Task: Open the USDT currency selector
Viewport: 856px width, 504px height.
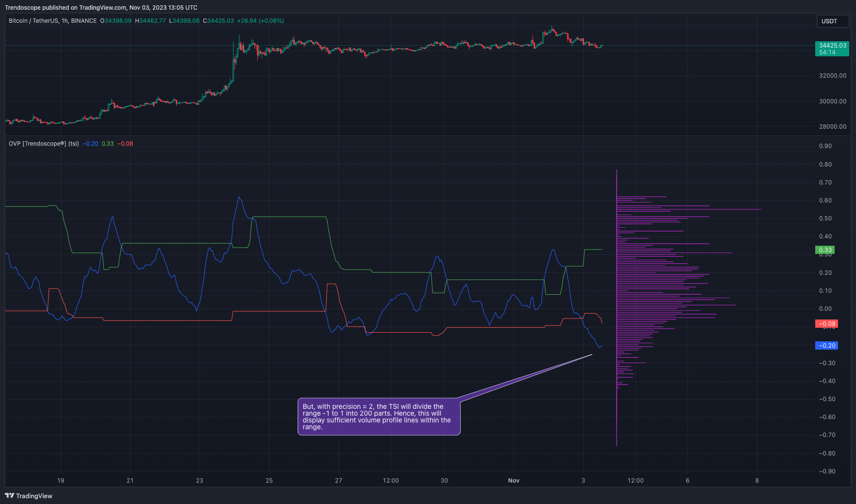Action: click(832, 21)
